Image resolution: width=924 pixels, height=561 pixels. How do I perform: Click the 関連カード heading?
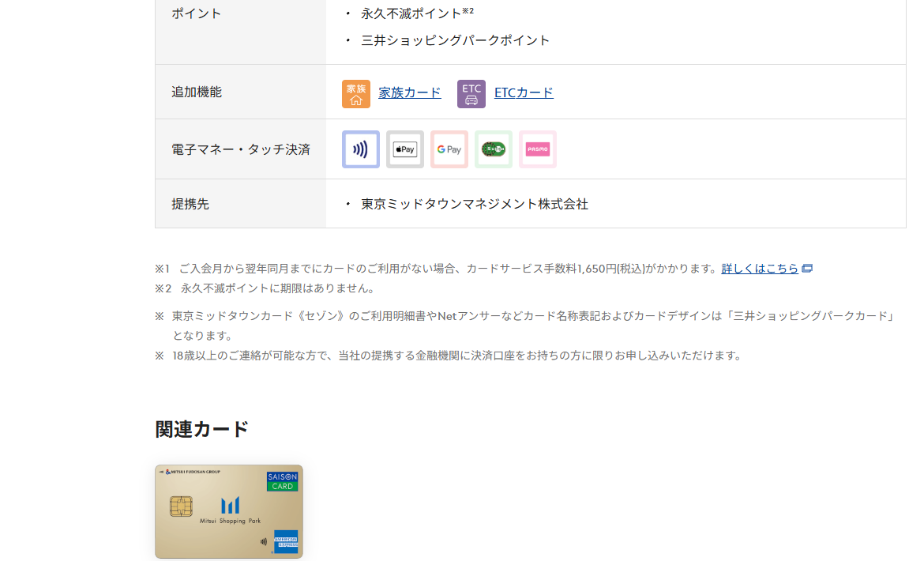click(x=201, y=429)
